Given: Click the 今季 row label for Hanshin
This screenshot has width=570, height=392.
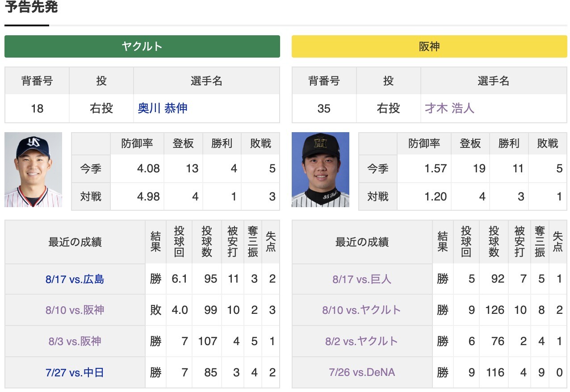Looking at the screenshot, I should [378, 169].
